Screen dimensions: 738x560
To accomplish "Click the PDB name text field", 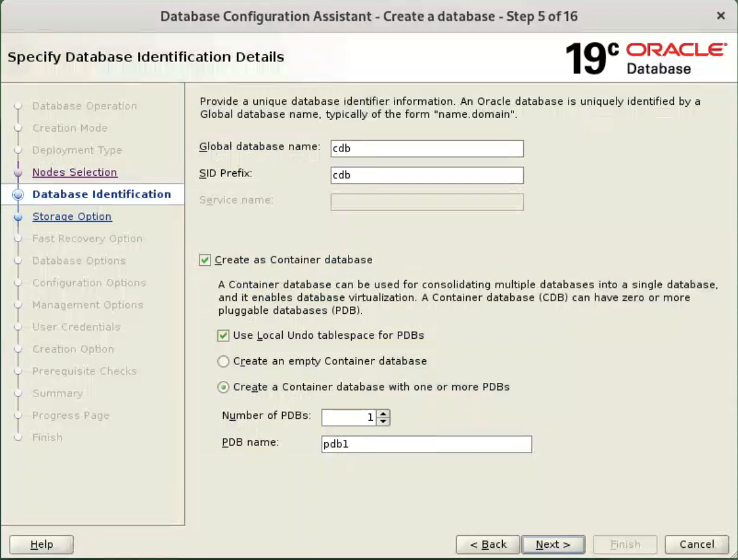I will point(427,444).
